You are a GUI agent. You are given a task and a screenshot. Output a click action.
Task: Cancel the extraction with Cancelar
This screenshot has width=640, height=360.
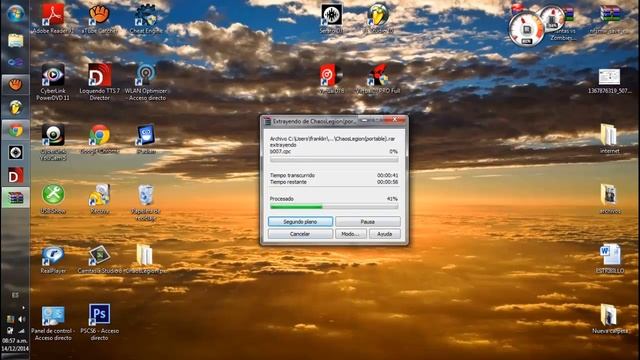300,234
